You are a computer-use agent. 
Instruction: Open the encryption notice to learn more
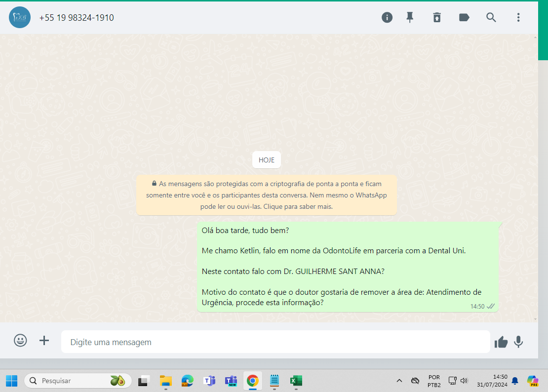(266, 195)
